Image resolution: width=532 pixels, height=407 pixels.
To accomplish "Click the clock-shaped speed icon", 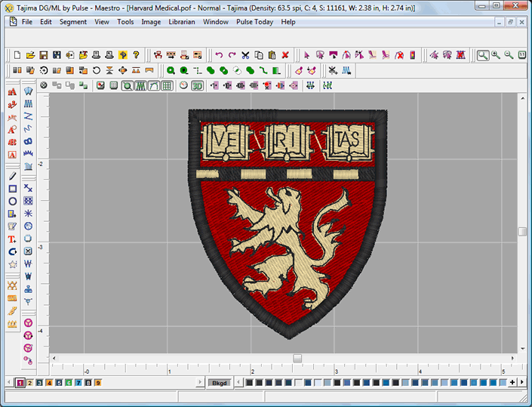I will tap(183, 85).
